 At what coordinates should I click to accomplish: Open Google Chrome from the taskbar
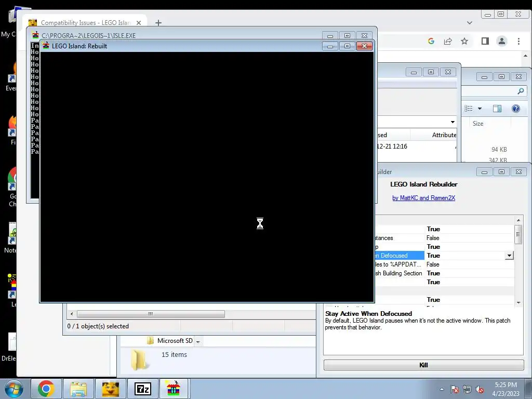[46, 389]
